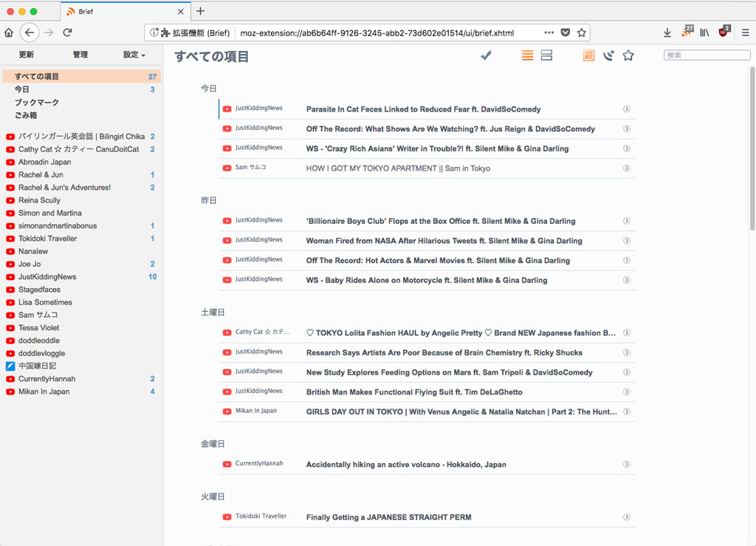Select JustKiddingNews feed in sidebar
Image resolution: width=756 pixels, height=546 pixels.
click(x=81, y=277)
